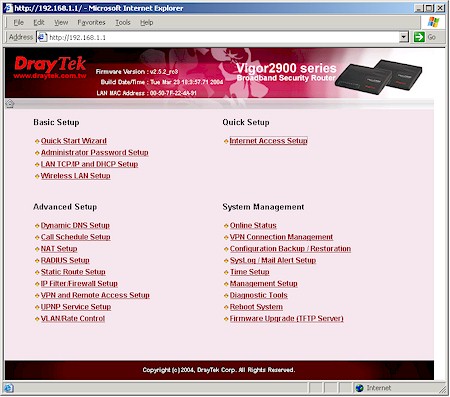The height and width of the screenshot is (397, 450).
Task: Click the page icon in address bar
Action: (x=42, y=37)
